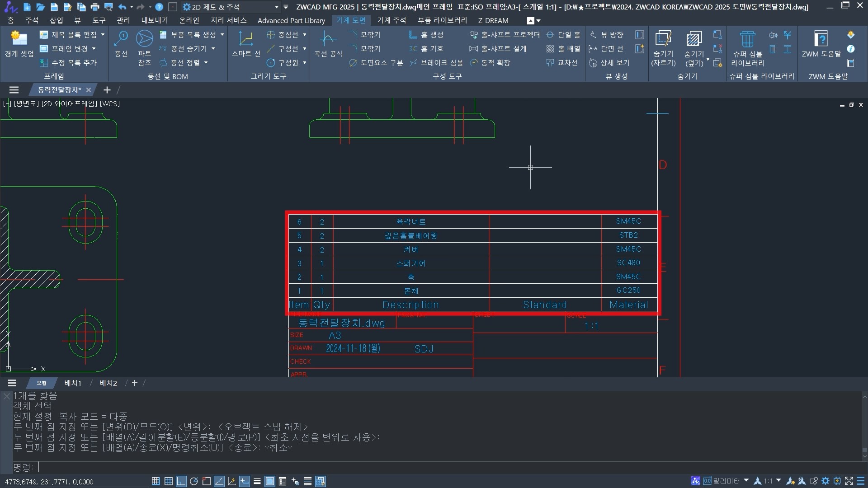Open the Smart Line (스마트 선) tool
This screenshot has width=868, height=488.
pyautogui.click(x=245, y=39)
